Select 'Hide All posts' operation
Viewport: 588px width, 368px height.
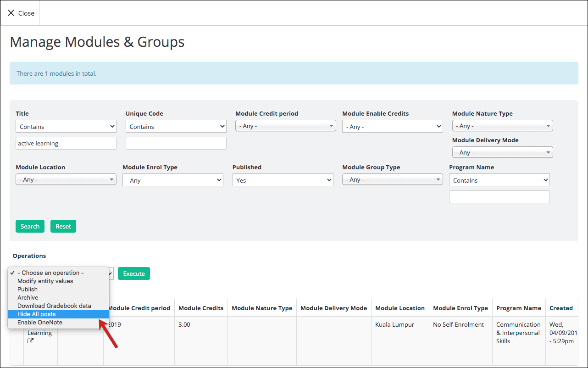[58, 314]
